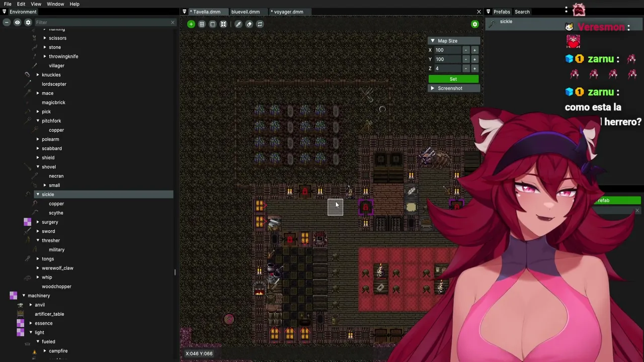Open the File menu
Viewport: 644px width, 362px height.
click(8, 4)
